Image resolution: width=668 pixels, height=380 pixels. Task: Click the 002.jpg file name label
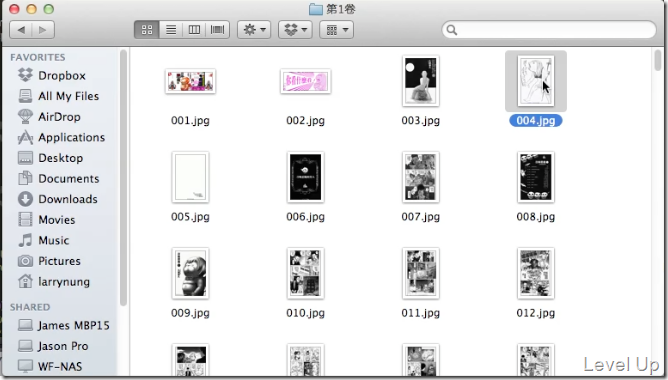tap(305, 121)
